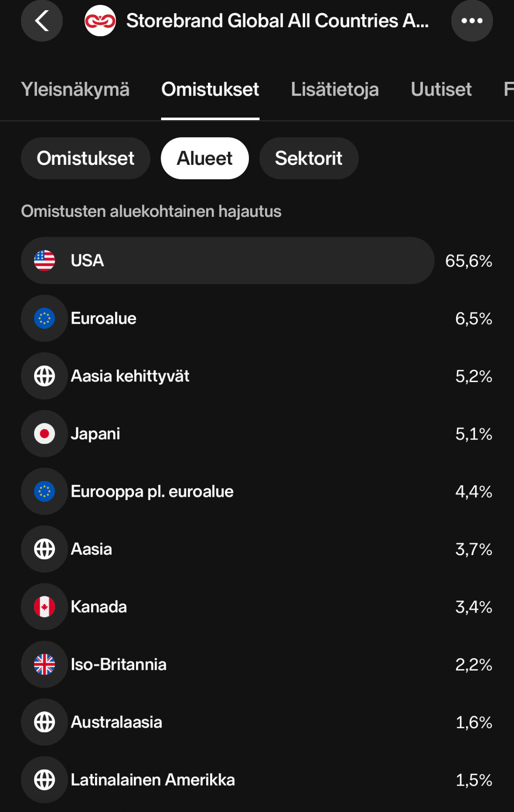
Task: Tap the USA 65,6% allocation bar
Action: point(228,261)
